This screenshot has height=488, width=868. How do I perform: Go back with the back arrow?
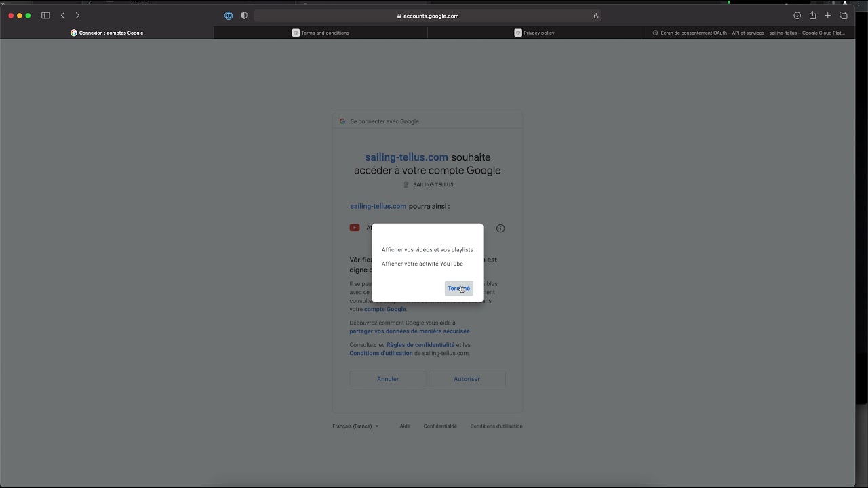[x=62, y=16]
